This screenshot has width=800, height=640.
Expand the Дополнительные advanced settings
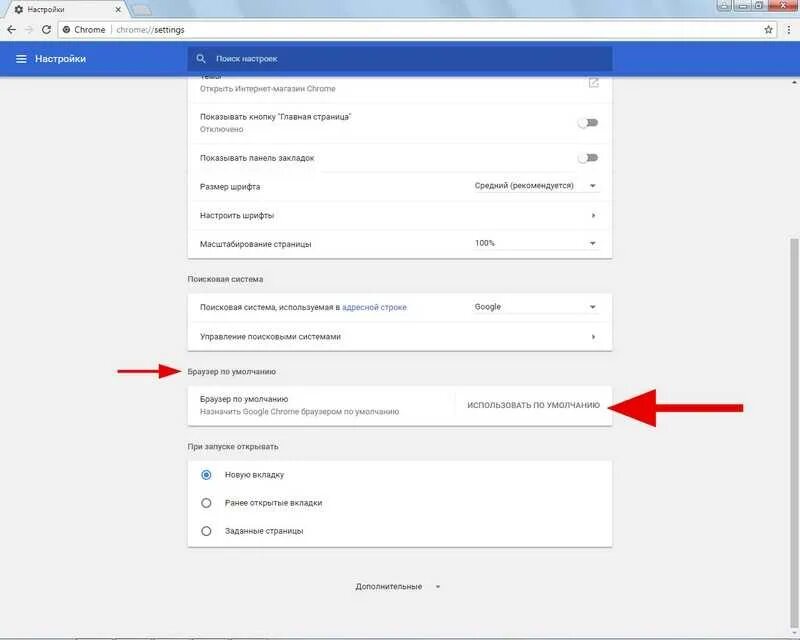[x=397, y=587]
